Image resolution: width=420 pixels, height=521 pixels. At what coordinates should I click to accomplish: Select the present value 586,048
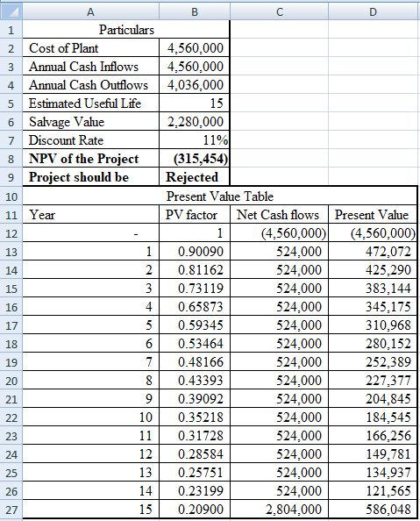tap(373, 509)
